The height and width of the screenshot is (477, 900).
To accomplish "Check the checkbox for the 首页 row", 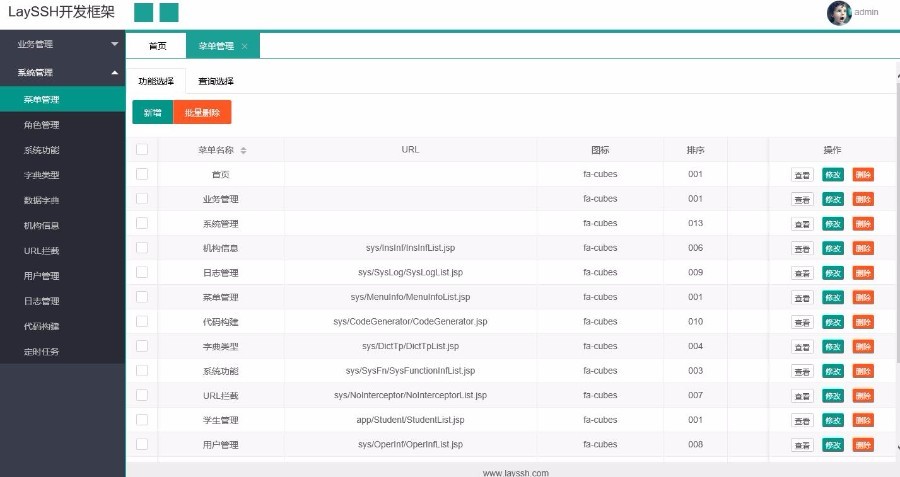I will click(142, 174).
